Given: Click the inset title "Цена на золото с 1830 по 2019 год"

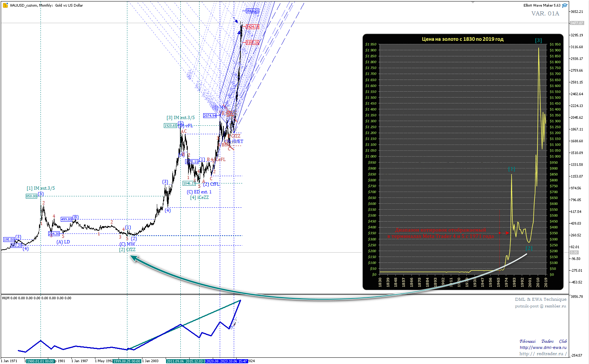Looking at the screenshot, I should coord(463,39).
